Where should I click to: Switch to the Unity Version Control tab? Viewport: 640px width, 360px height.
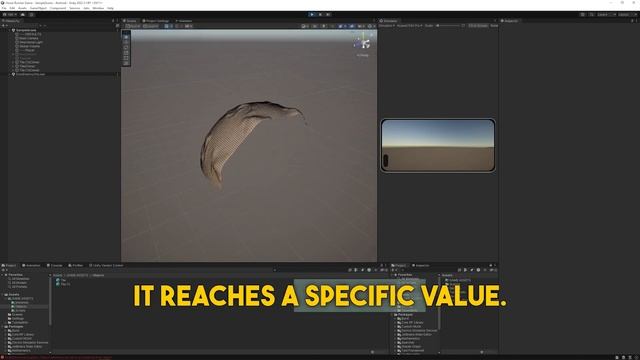[106, 266]
